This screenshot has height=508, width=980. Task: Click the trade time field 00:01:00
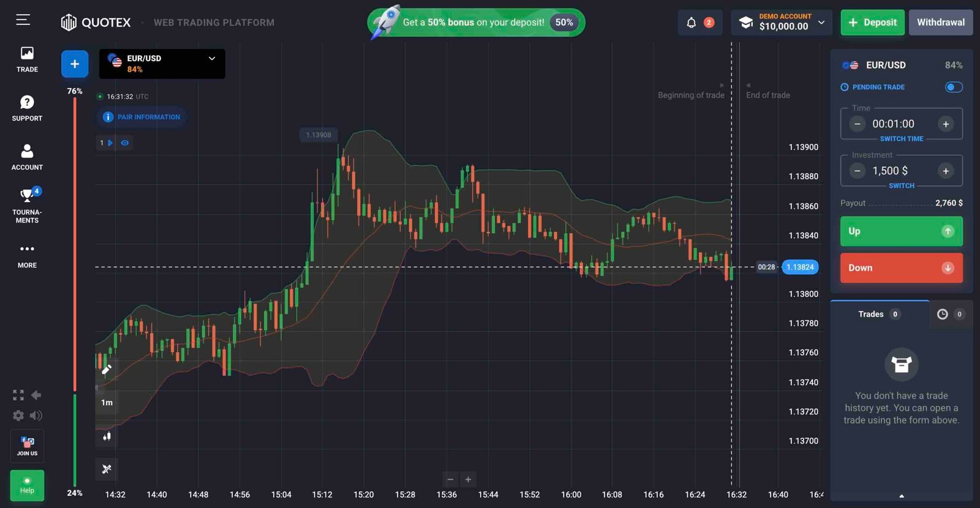coord(894,124)
